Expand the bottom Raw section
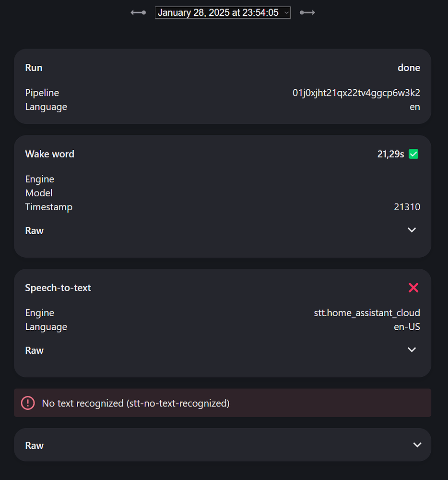This screenshot has width=448, height=480. pyautogui.click(x=417, y=444)
